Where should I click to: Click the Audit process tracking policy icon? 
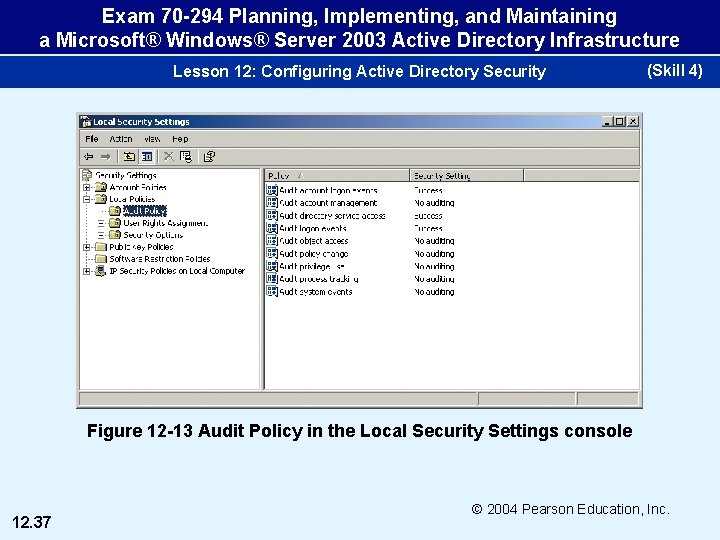coord(272,279)
